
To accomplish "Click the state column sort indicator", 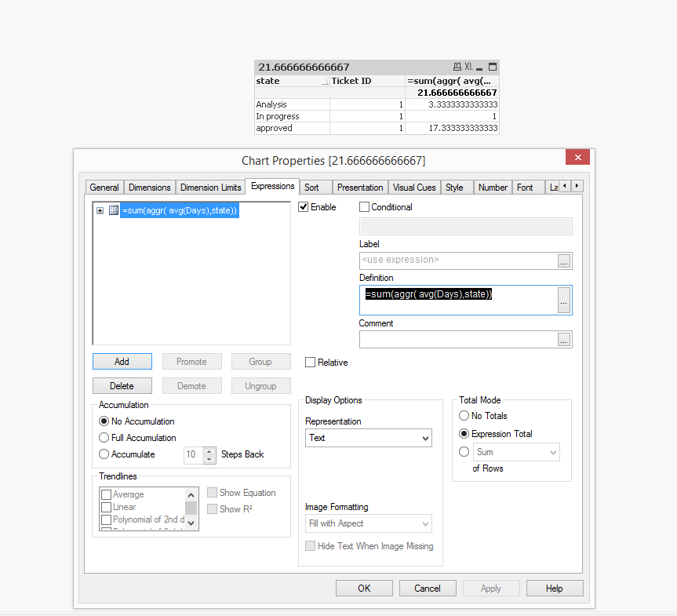I will 325,82.
